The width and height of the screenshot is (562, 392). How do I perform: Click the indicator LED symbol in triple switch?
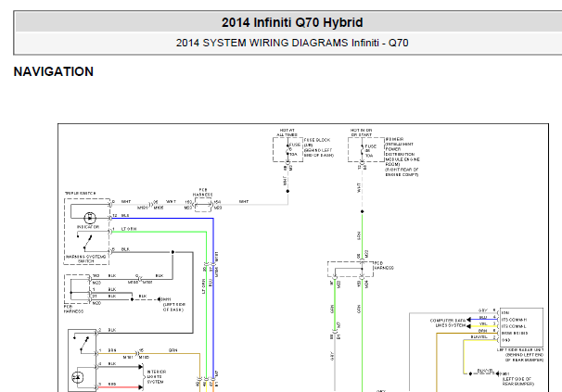pos(90,218)
